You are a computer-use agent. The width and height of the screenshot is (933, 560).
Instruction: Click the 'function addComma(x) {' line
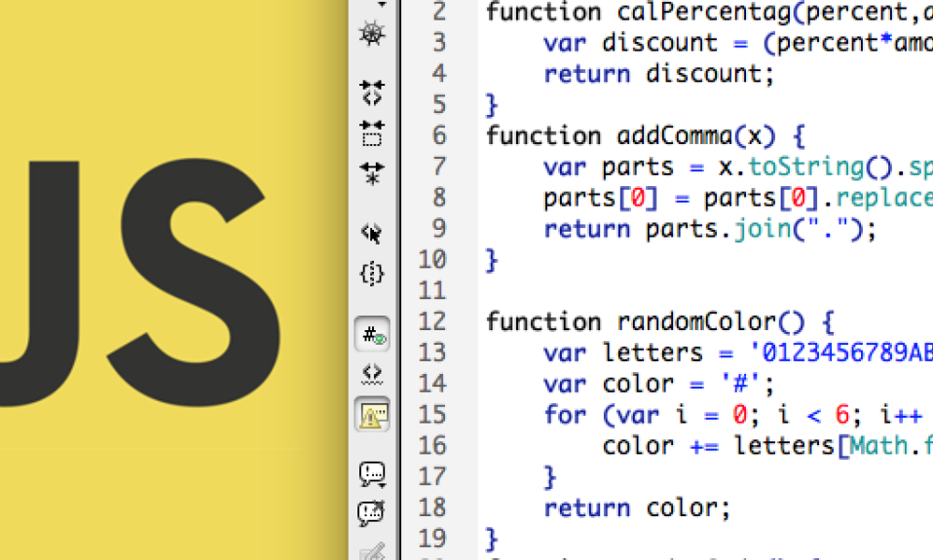[646, 136]
